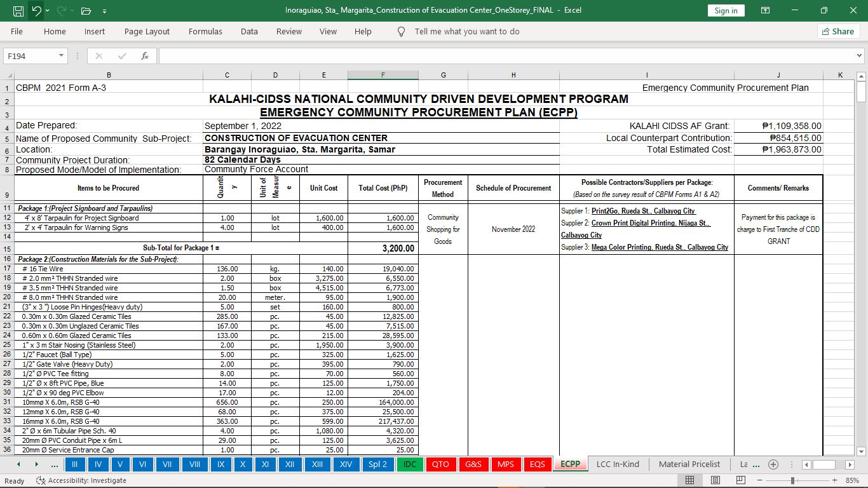Switch to Page Layout view
This screenshot has height=488, width=868.
click(x=715, y=480)
